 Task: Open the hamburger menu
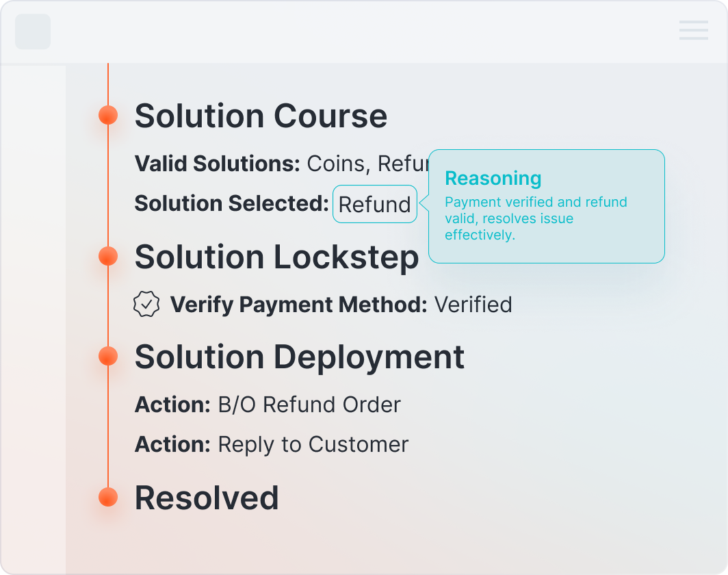[692, 31]
